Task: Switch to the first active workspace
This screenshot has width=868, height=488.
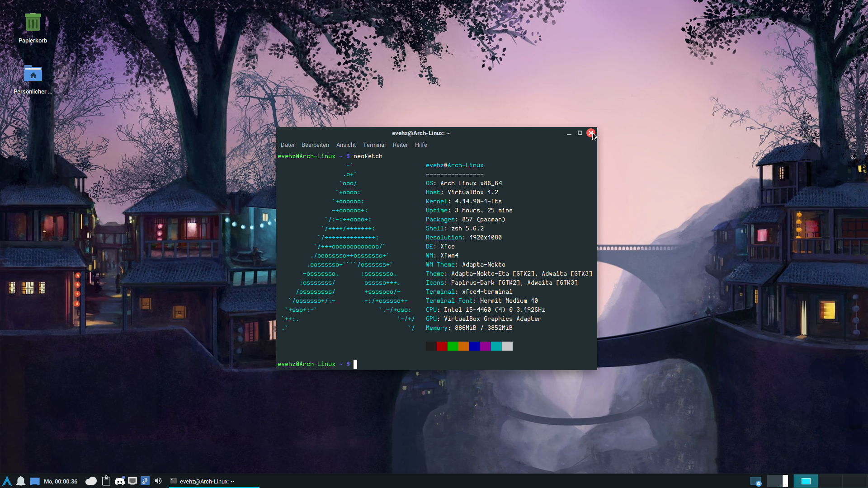Action: point(806,481)
